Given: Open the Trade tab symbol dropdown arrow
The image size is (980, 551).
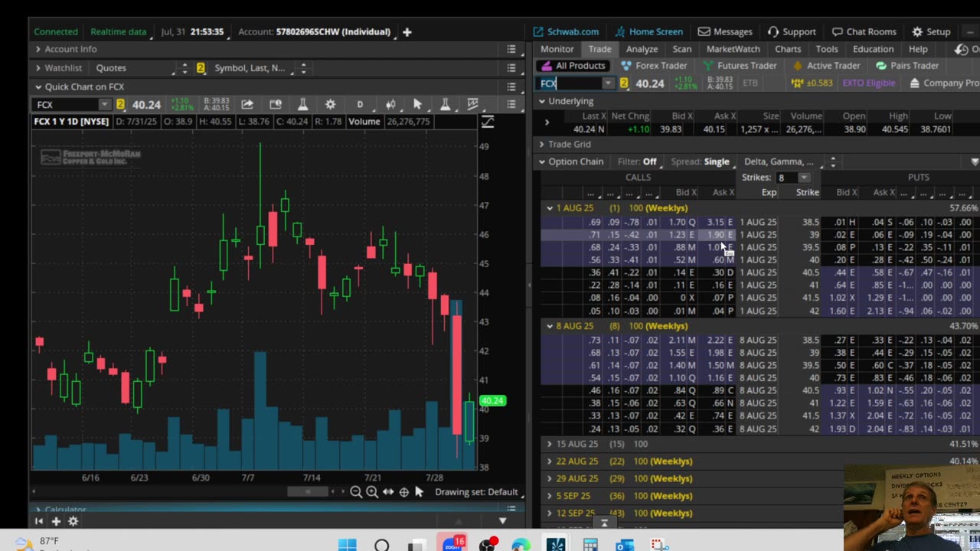Looking at the screenshot, I should coord(607,83).
